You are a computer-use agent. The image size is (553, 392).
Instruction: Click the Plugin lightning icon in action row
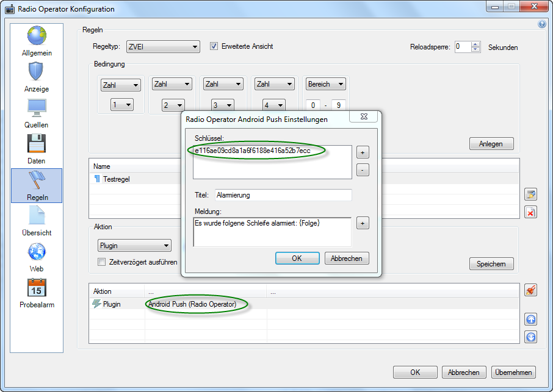pos(96,304)
